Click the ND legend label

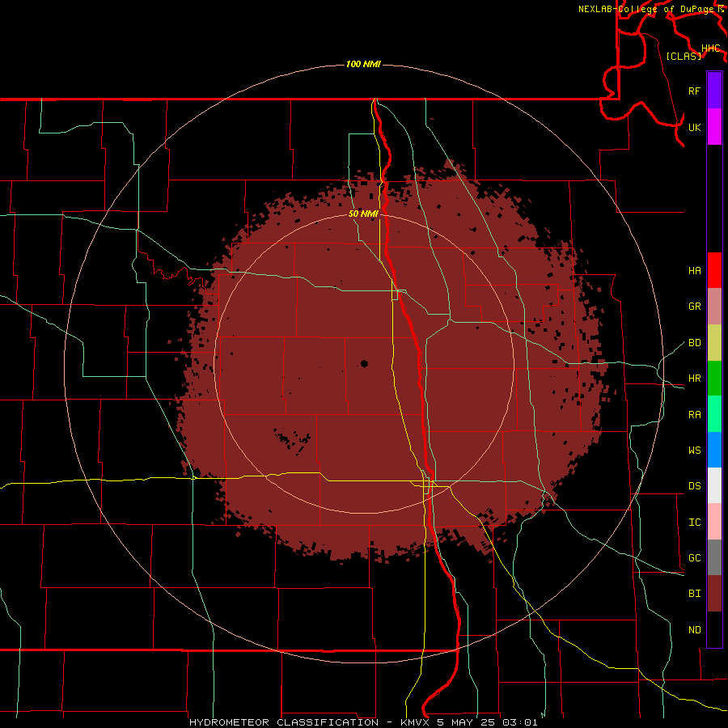coord(694,629)
